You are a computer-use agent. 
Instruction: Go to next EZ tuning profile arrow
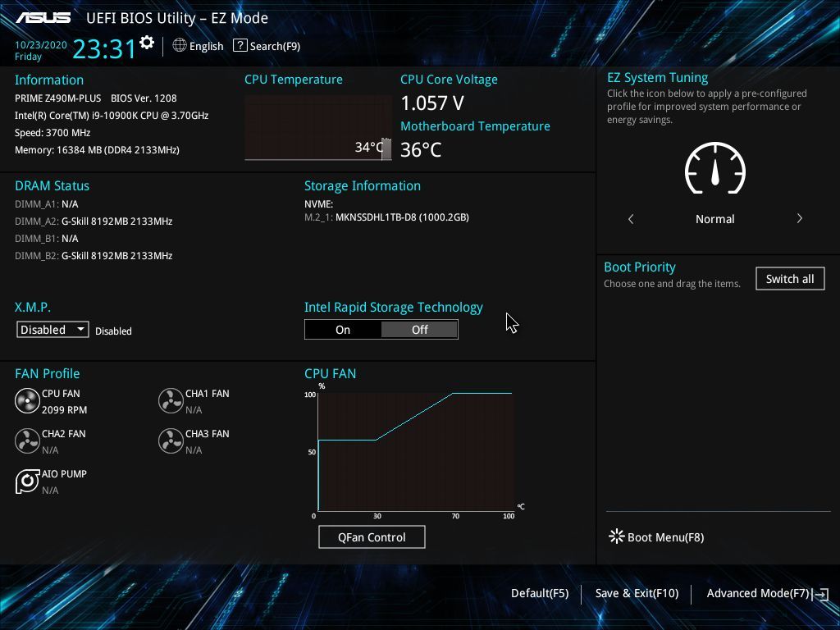coord(799,218)
